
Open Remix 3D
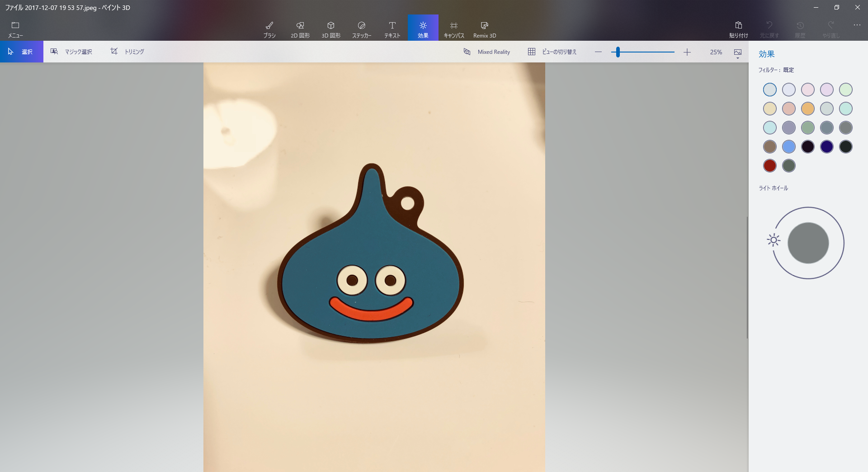click(485, 29)
